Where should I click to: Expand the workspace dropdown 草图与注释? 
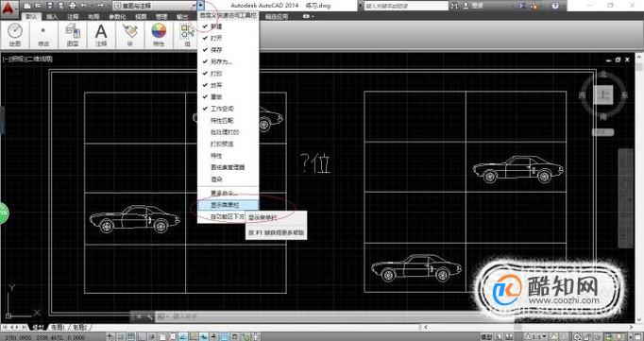tap(155, 6)
